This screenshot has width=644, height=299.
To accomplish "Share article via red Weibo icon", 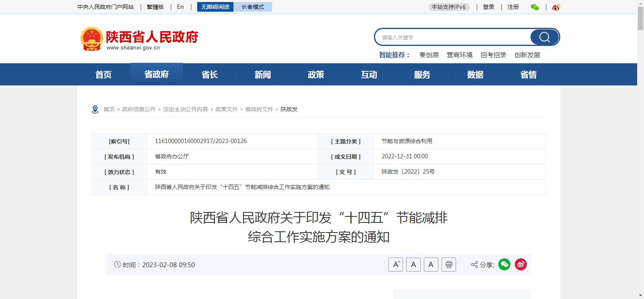I will pyautogui.click(x=521, y=264).
